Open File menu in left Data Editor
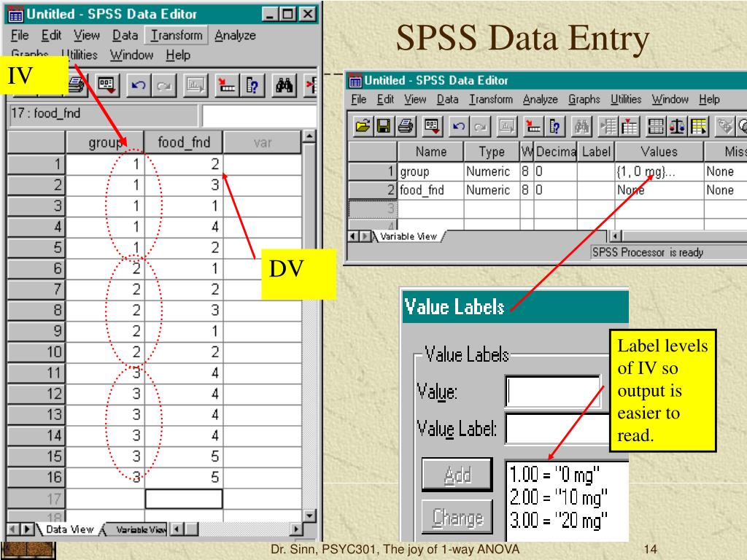 coord(20,35)
